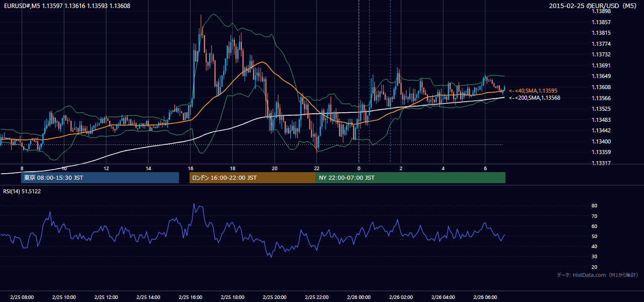644x302 pixels.
Task: Click the 2/25 22:00 date label
Action: pyautogui.click(x=316, y=297)
